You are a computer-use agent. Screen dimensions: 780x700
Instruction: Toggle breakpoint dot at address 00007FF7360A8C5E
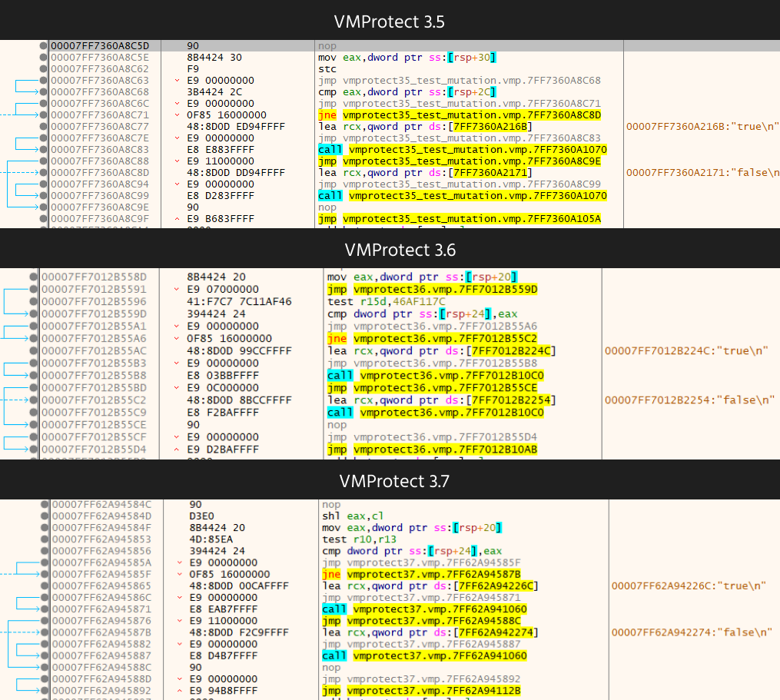43,57
